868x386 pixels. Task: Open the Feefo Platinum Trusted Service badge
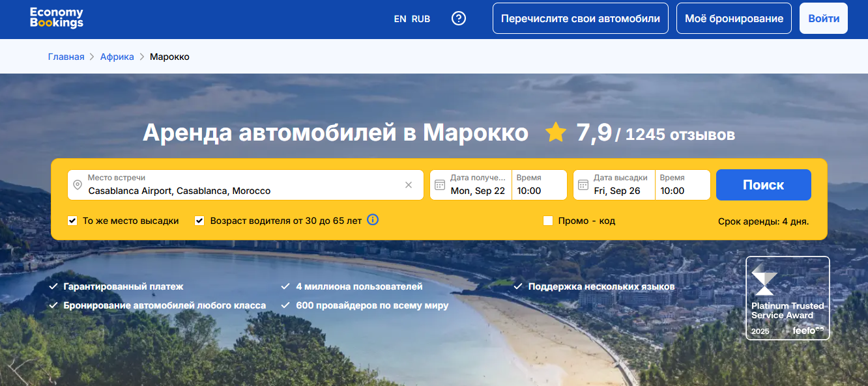click(787, 297)
